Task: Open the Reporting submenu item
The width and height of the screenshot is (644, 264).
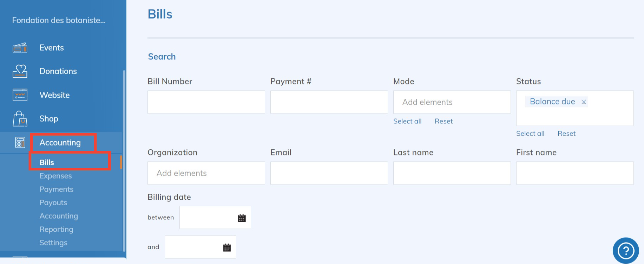Action: [x=56, y=229]
